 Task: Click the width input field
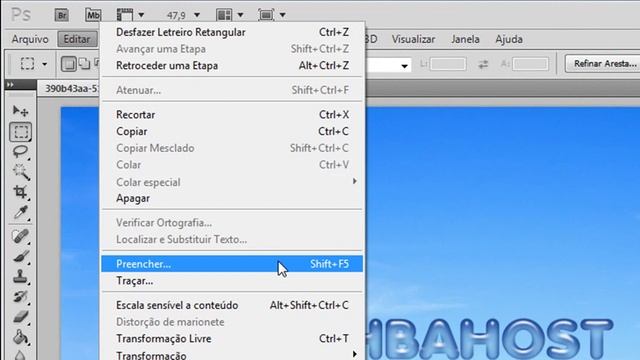pos(448,64)
